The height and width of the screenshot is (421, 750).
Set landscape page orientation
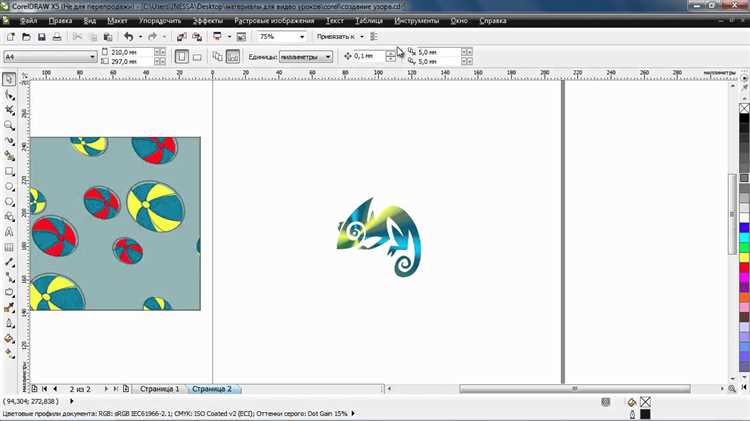coord(197,57)
